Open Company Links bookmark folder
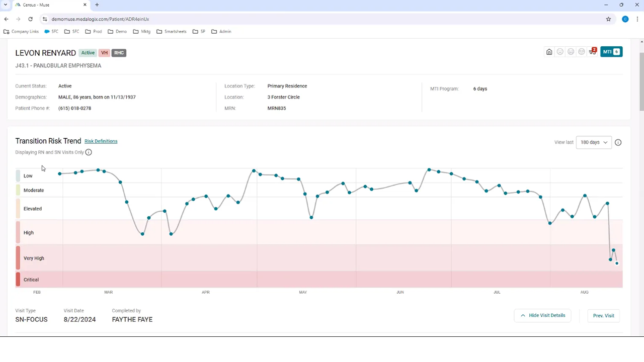The image size is (644, 362). tap(21, 31)
